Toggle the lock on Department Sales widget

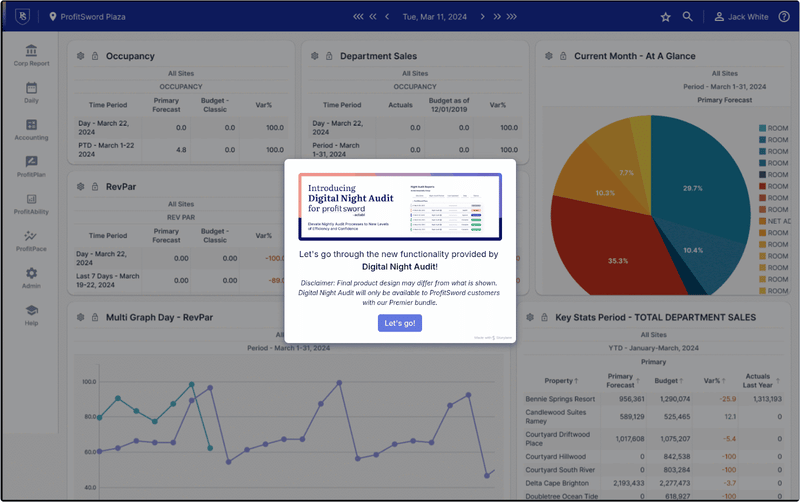(328, 56)
